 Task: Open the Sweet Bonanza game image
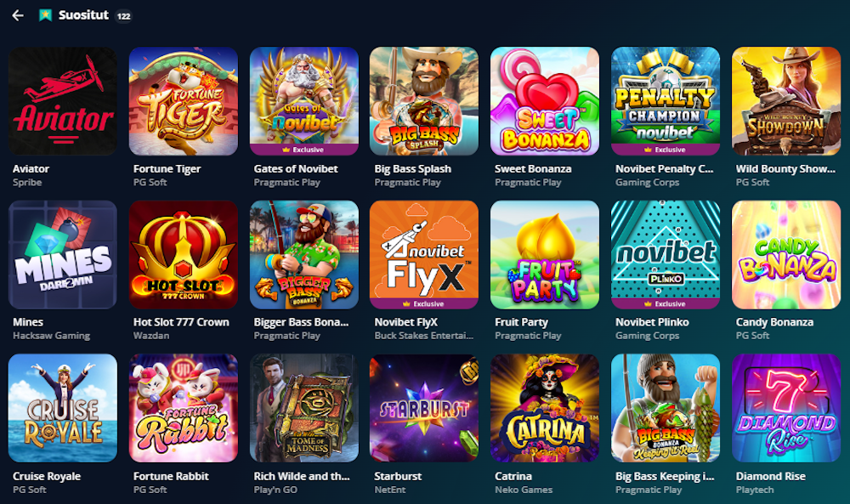coord(545,101)
